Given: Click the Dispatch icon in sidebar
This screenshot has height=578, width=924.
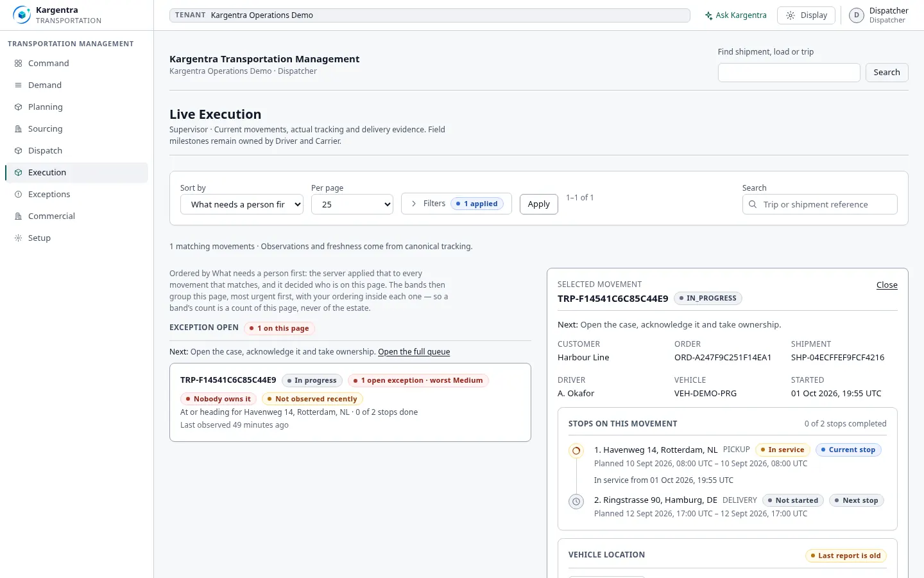Looking at the screenshot, I should click(18, 151).
